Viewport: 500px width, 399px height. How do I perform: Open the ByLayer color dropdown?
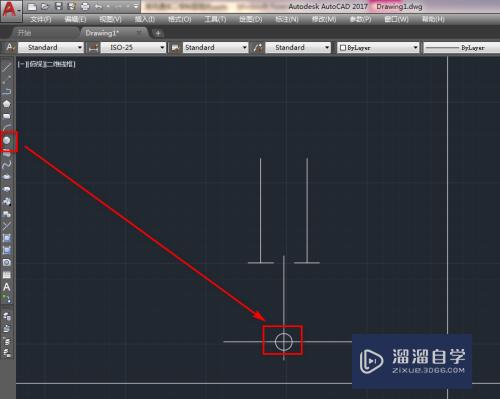click(378, 48)
